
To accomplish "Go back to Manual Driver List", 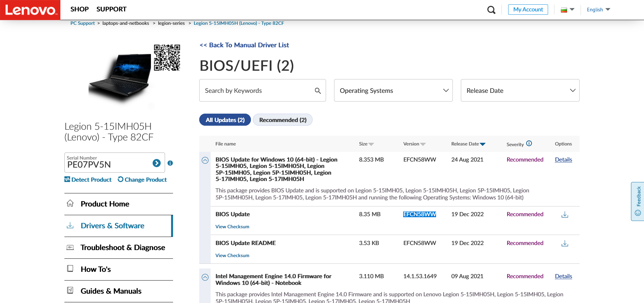I will click(244, 45).
